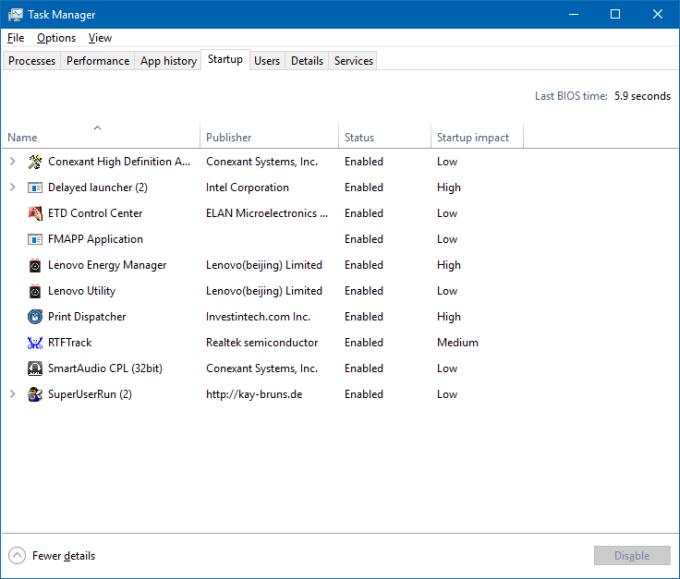The height and width of the screenshot is (579, 680).
Task: Select the Lenovo Energy Manager name
Action: tap(107, 265)
